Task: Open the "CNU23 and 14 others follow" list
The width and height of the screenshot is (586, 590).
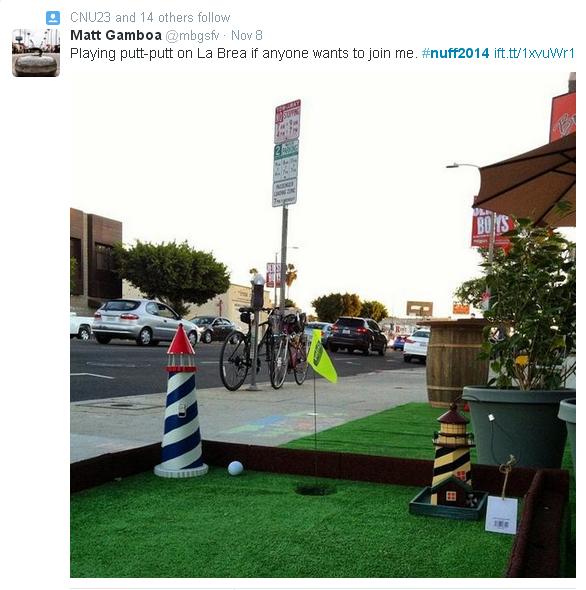Action: 150,18
